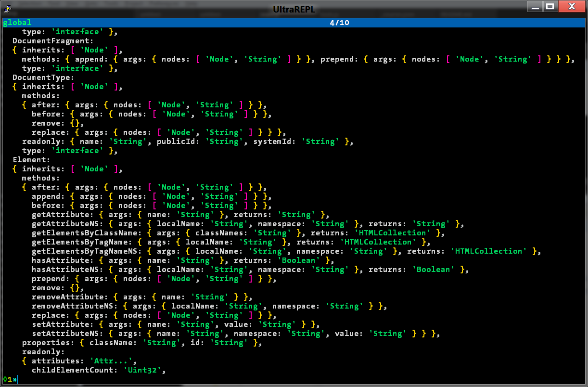Minimize the UltraREPL window
Screen dimensions: 588x387
(536, 7)
